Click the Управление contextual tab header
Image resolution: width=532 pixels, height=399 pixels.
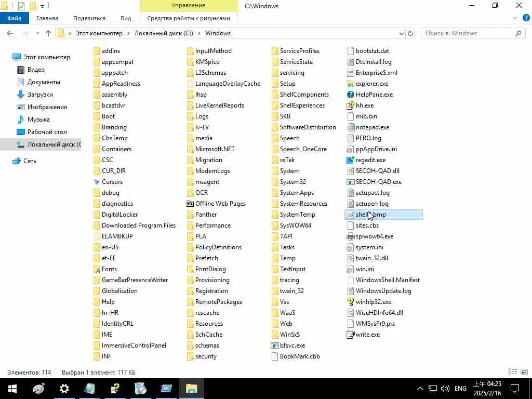[188, 6]
